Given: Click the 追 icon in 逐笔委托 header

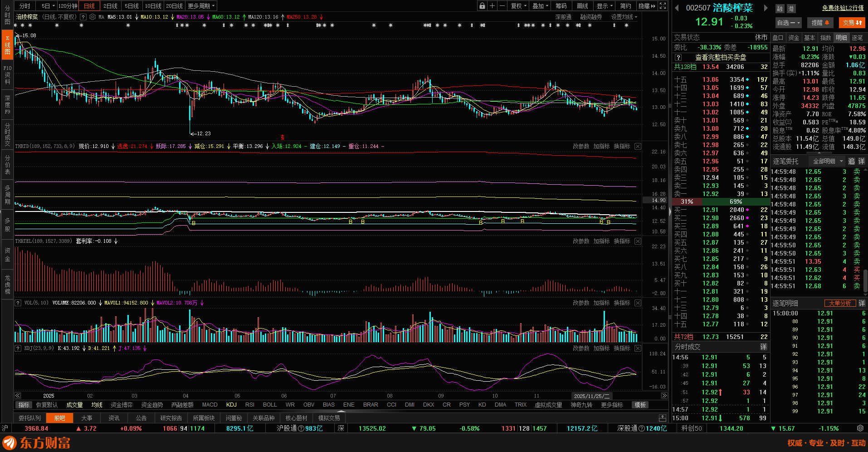Looking at the screenshot, I should click(851, 161).
